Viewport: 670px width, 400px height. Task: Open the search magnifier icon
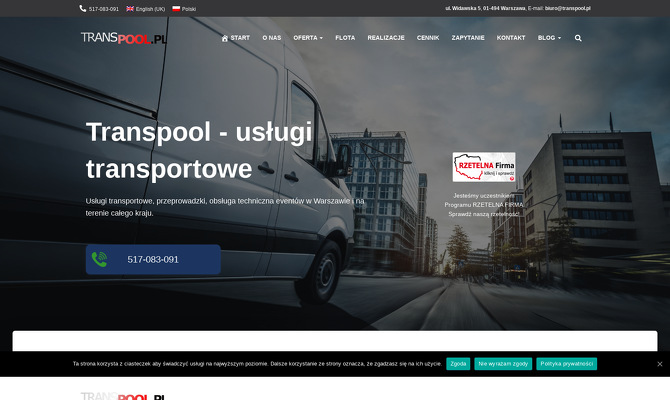(x=578, y=38)
